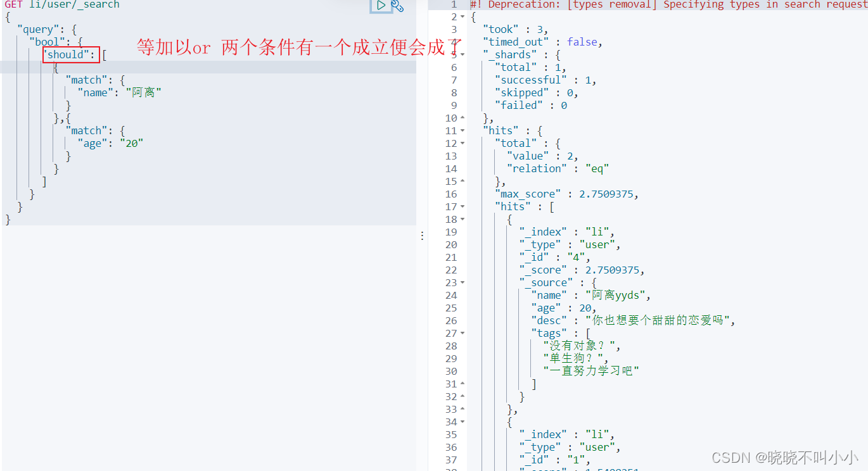Collapse the "_source" object at line 23
The image size is (868, 471).
click(463, 282)
